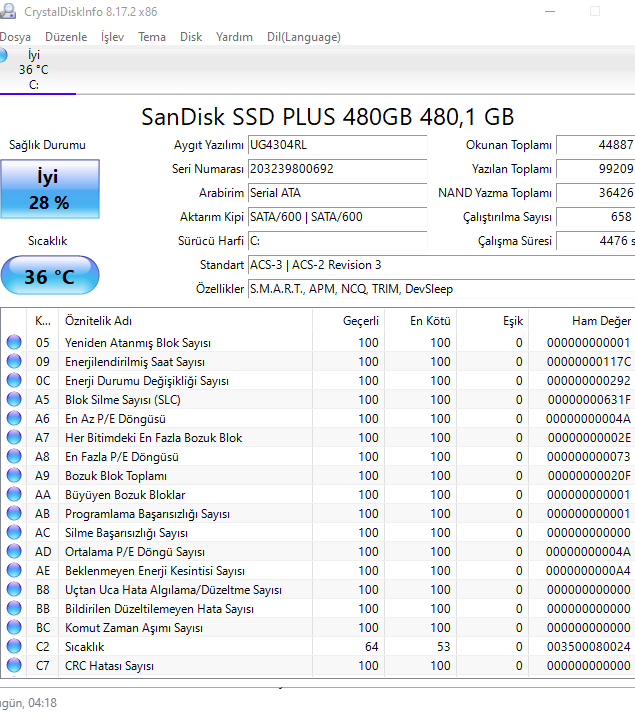Image resolution: width=635 pixels, height=719 pixels.
Task: Select the Enerjilendirilmiş Saat Sayısı attribute name
Action: pyautogui.click(x=135, y=362)
